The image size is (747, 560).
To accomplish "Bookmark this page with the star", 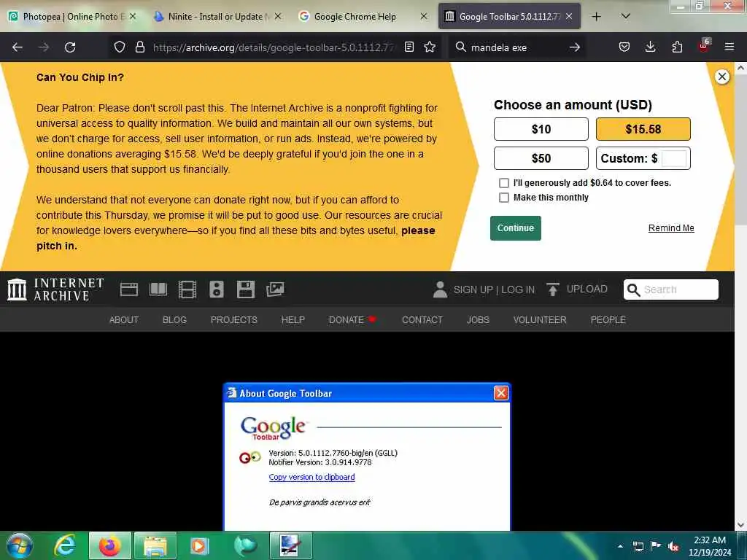I will click(x=430, y=47).
